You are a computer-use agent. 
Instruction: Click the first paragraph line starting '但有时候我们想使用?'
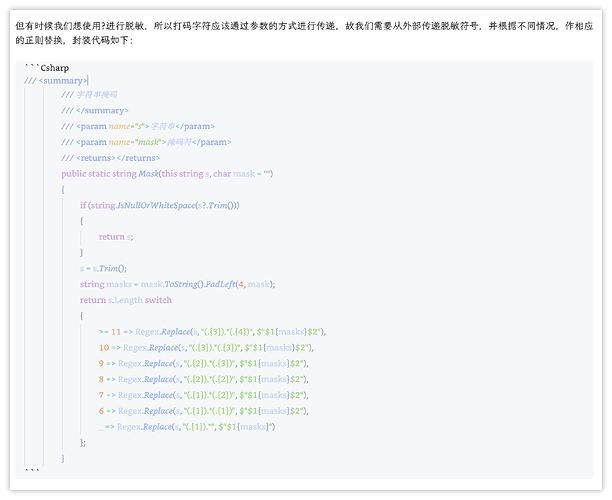pos(304,26)
